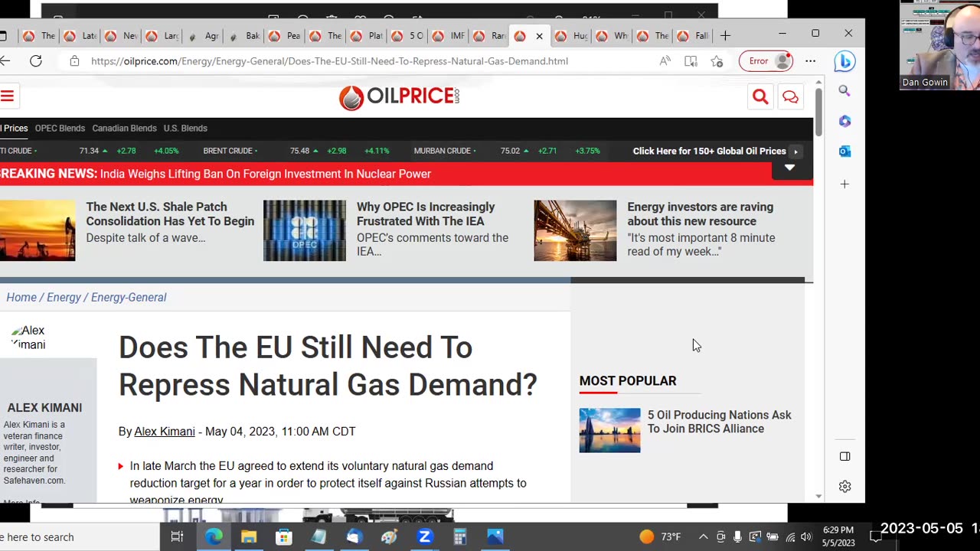Open the sidebar settings gear
The height and width of the screenshot is (551, 980).
click(844, 487)
